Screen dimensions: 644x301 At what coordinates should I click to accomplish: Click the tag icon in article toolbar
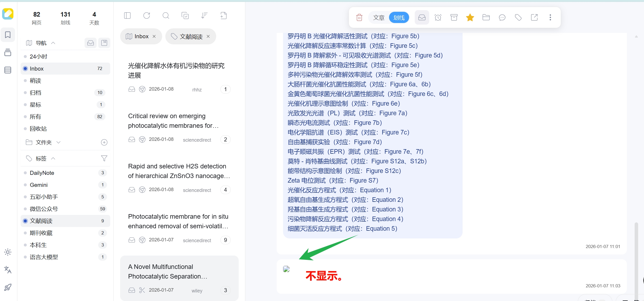[x=518, y=18]
